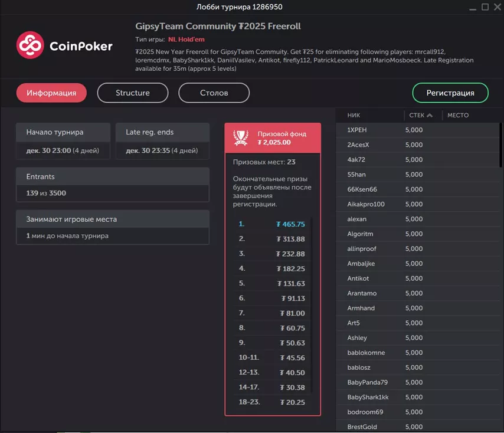Select player Antikot in the list
The width and height of the screenshot is (504, 433).
(358, 278)
